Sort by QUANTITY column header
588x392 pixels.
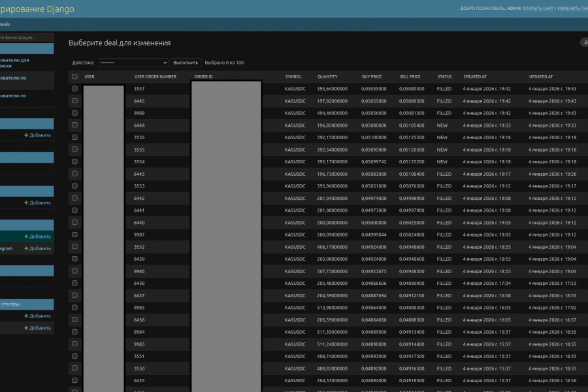coord(327,76)
